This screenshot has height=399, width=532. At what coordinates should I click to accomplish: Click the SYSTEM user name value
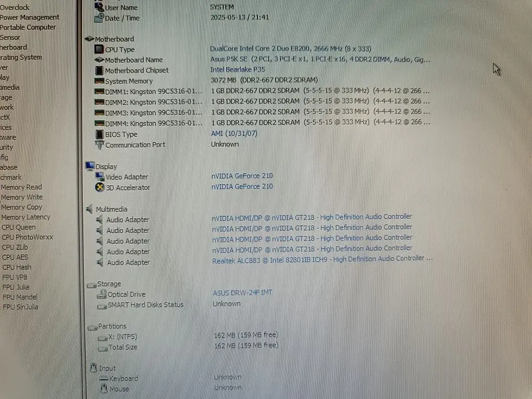pyautogui.click(x=222, y=7)
